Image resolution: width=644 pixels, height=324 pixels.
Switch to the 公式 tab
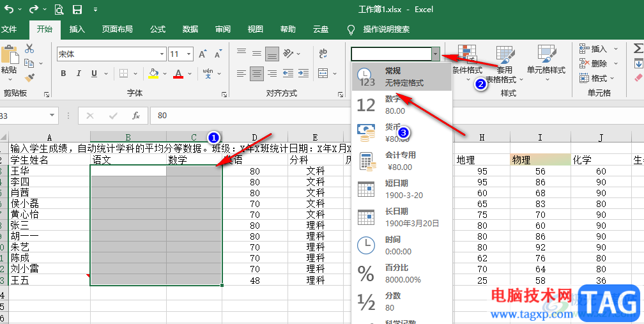click(x=158, y=29)
